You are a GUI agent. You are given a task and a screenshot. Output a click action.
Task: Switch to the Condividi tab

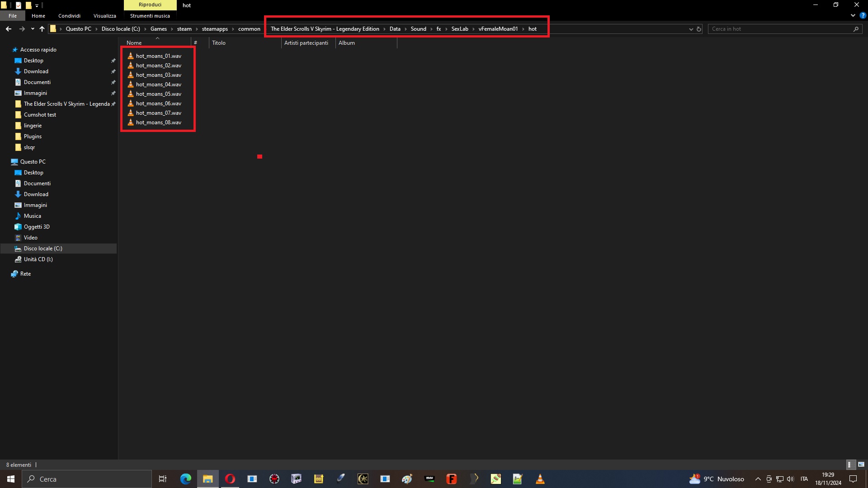click(69, 16)
